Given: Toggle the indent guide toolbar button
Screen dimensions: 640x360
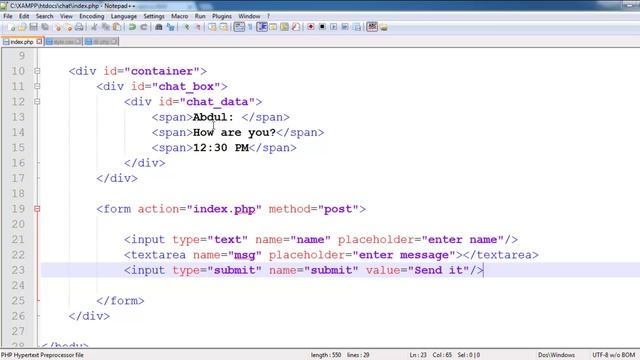Looking at the screenshot, I should coord(262,27).
